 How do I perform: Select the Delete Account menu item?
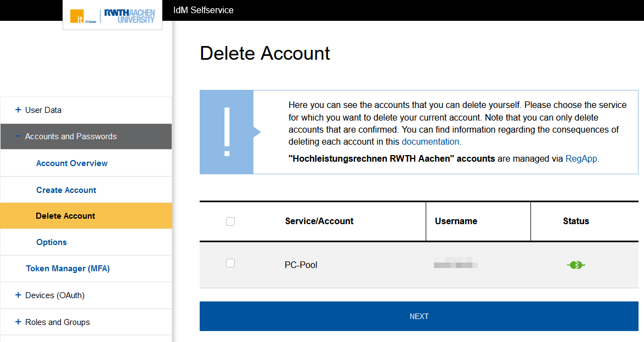65,216
